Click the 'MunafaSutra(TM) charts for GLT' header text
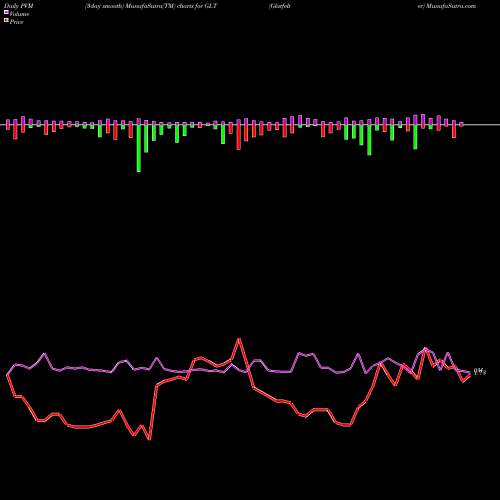Viewport: 500px width, 500px height. [x=171, y=6]
